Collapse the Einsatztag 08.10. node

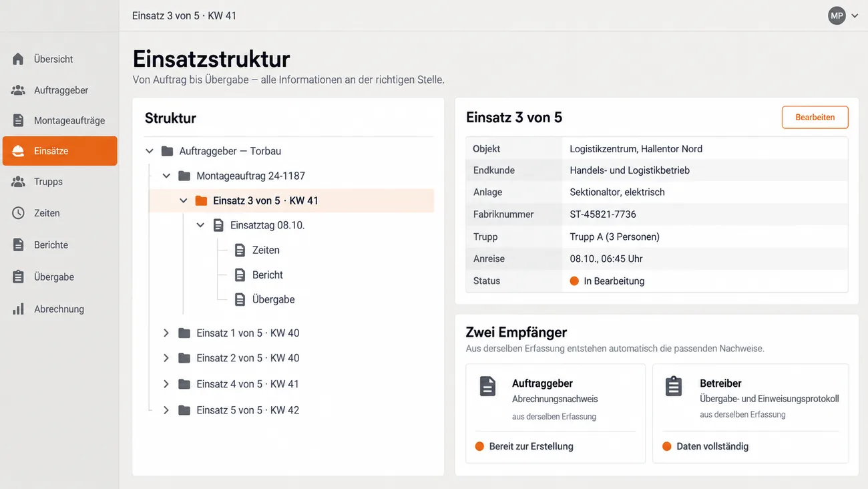tap(200, 225)
